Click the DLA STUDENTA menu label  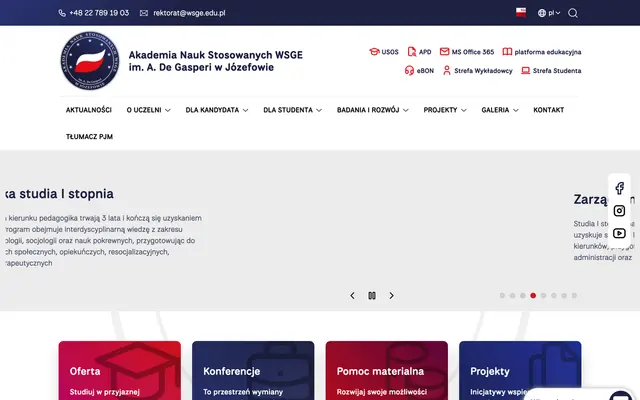coord(288,110)
